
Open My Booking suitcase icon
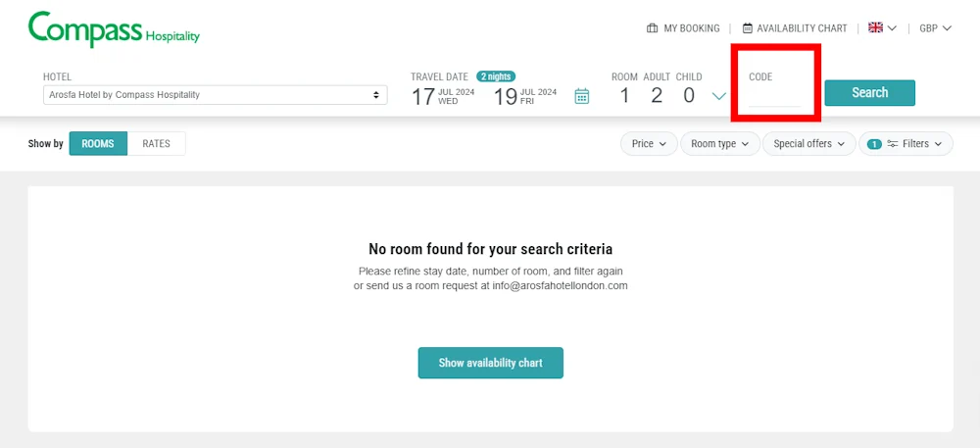652,28
